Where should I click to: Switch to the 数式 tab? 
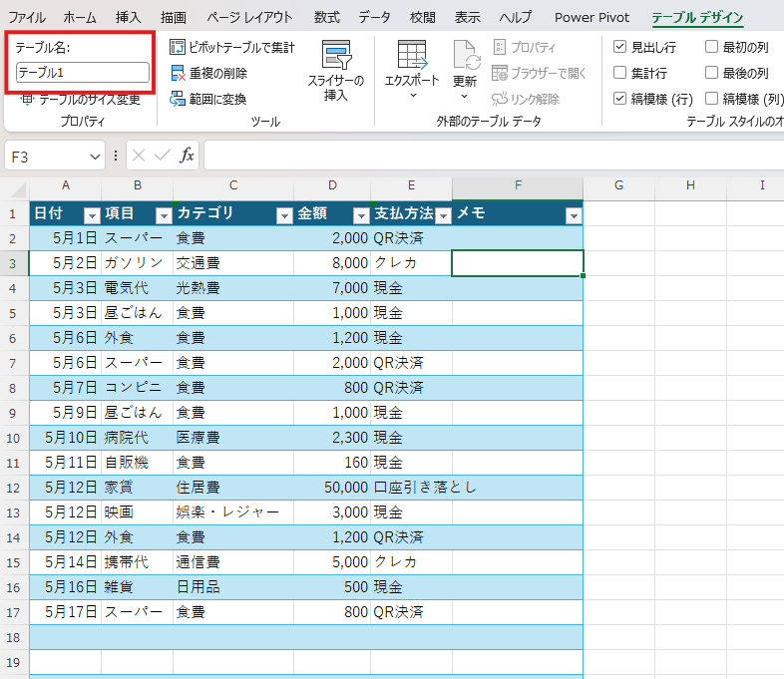327,18
